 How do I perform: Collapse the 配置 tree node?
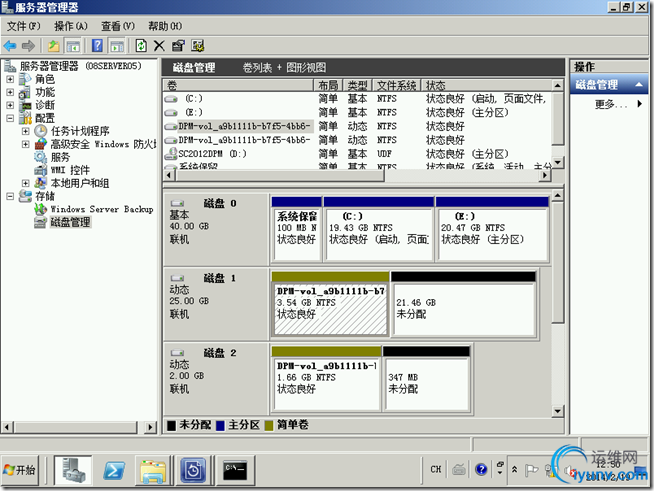tap(10, 118)
